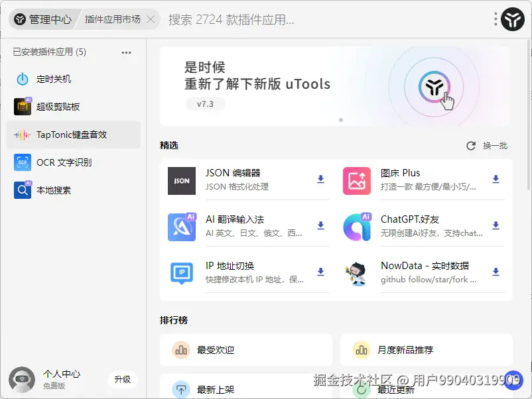This screenshot has width=532, height=399.
Task: Click the uTools v7.3 banner
Action: pos(335,86)
